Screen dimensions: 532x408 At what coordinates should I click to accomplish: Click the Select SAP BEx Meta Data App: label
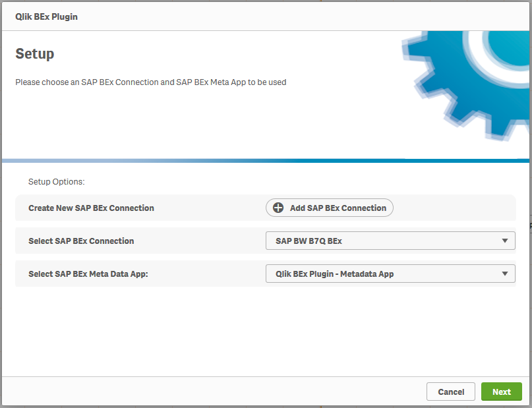tap(88, 274)
